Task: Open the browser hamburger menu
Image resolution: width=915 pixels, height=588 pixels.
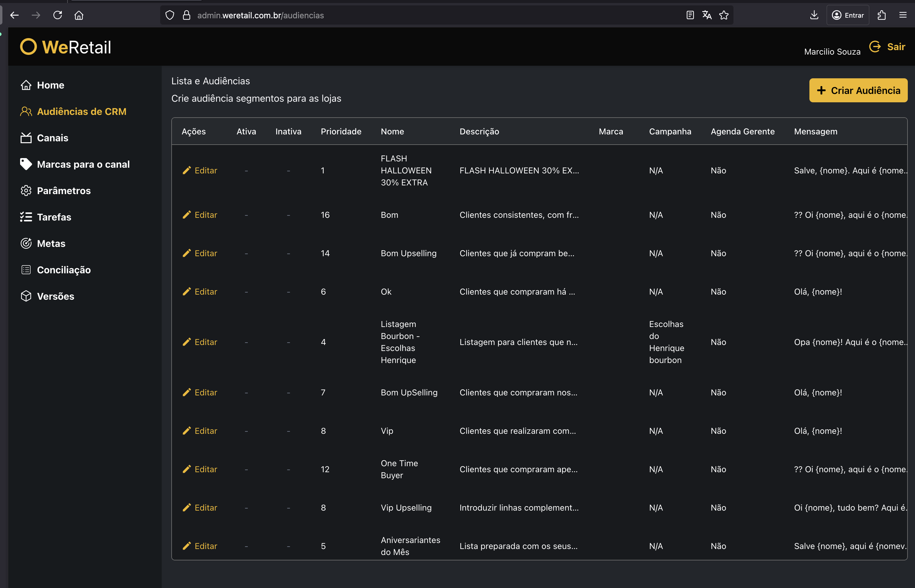Action: pos(902,15)
